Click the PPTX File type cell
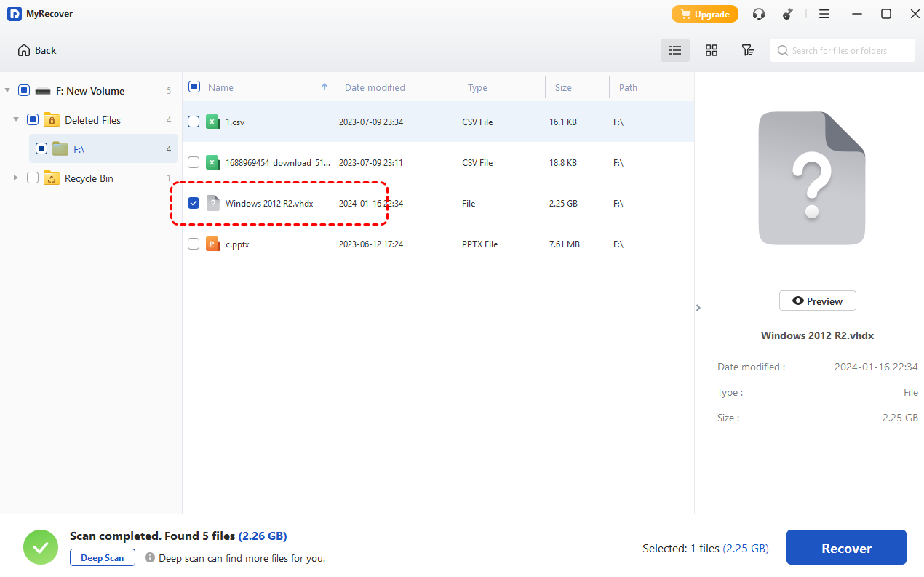 pos(480,244)
